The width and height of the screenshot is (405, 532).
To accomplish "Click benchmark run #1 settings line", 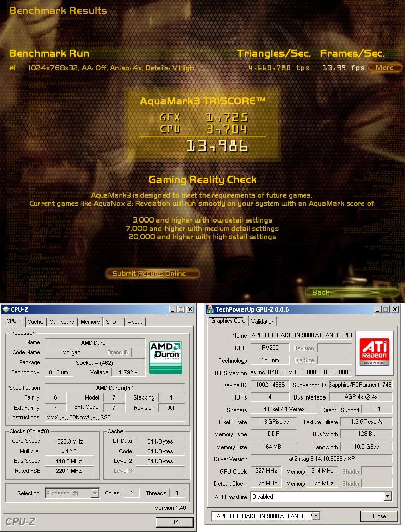I will click(x=111, y=68).
